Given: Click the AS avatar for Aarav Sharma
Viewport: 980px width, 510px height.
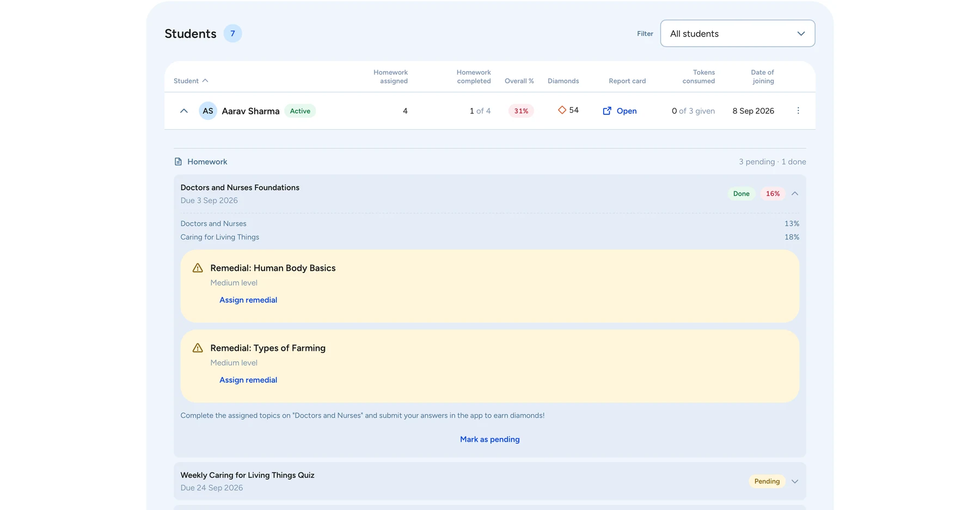Looking at the screenshot, I should [x=208, y=111].
